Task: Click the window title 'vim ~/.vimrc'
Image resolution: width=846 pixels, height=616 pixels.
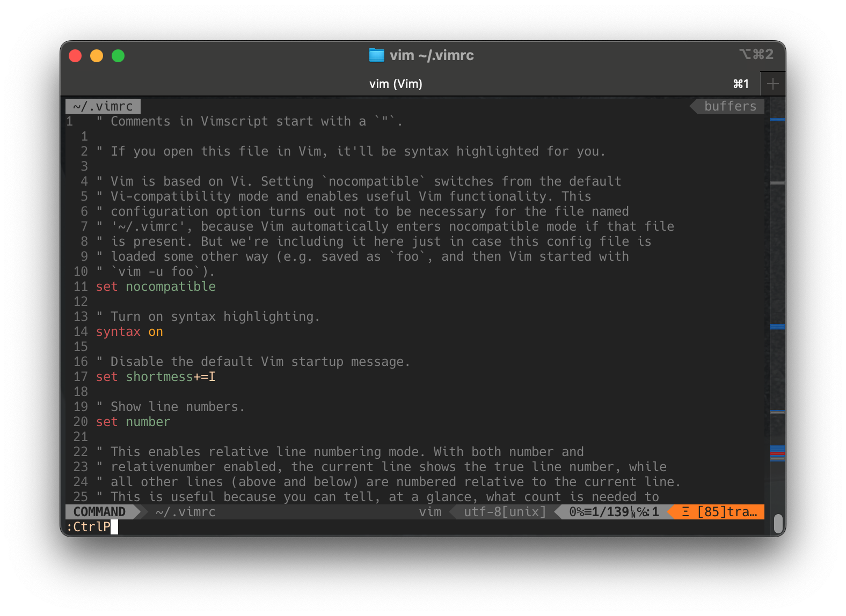Action: pos(432,55)
